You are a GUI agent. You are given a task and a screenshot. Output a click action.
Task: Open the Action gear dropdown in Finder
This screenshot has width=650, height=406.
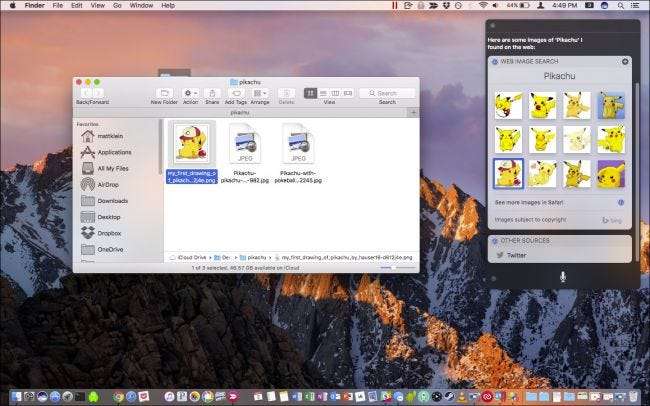[x=190, y=93]
